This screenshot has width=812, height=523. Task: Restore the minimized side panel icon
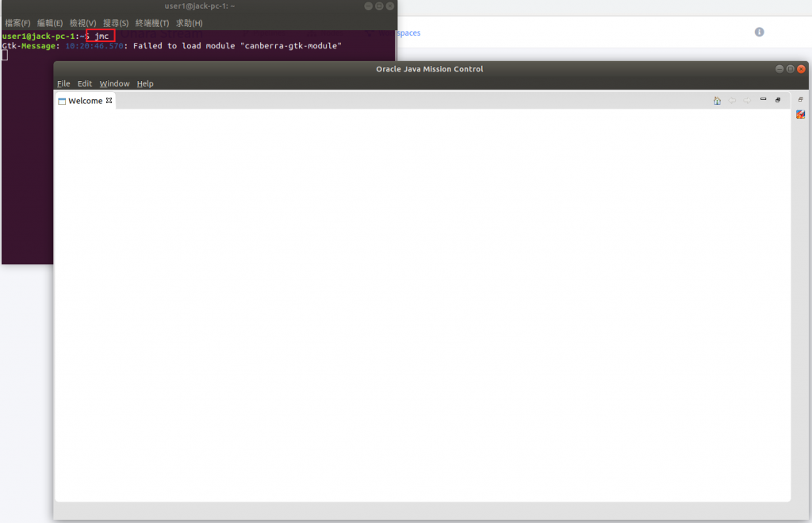801,99
